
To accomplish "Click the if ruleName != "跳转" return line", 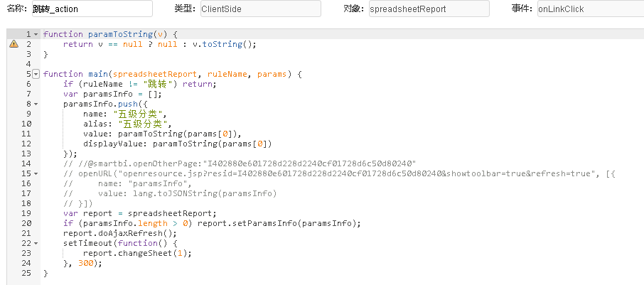I will pyautogui.click(x=139, y=84).
